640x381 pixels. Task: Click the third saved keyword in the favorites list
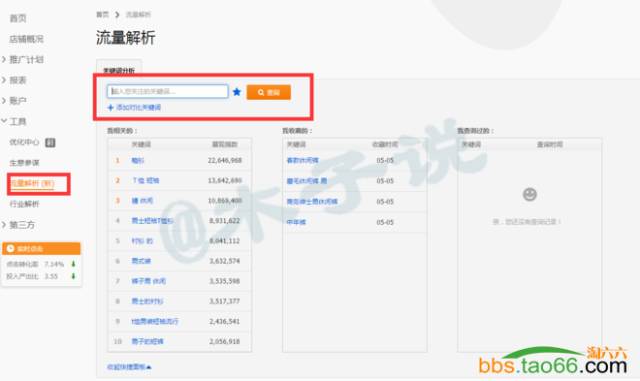(x=312, y=202)
